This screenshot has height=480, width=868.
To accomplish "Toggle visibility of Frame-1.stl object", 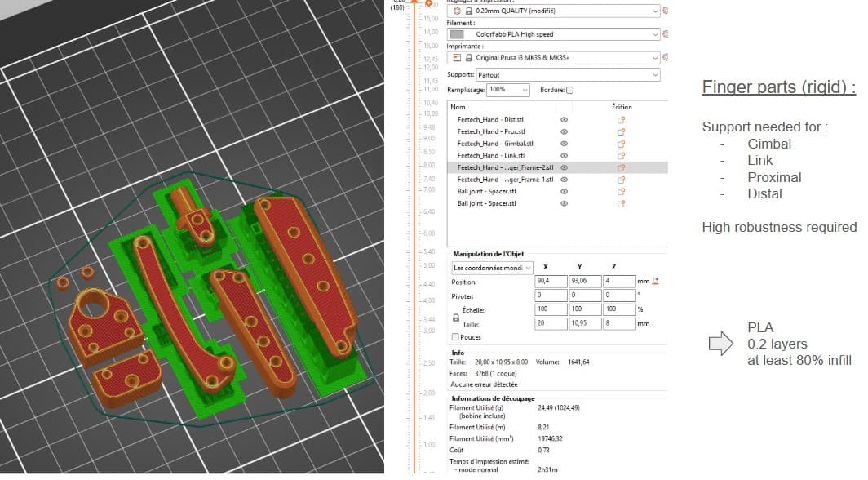I will [x=564, y=180].
